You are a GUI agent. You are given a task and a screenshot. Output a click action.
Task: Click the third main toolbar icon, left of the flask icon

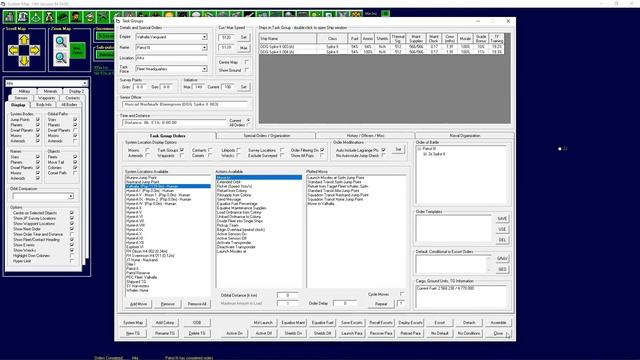click(36, 17)
